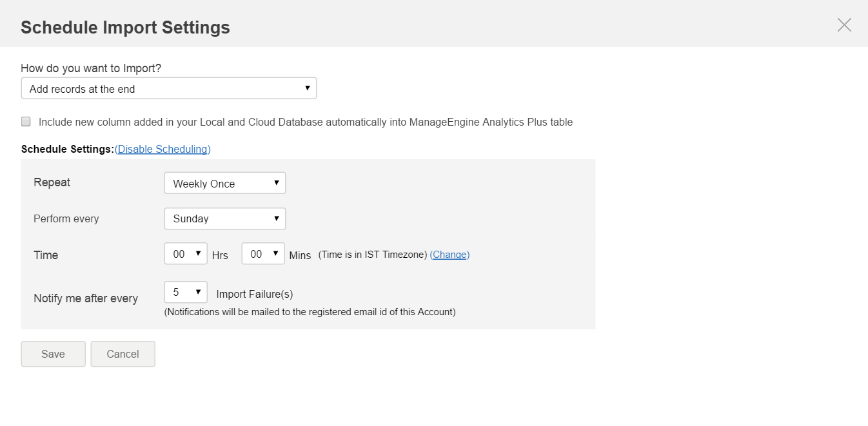The width and height of the screenshot is (868, 426).
Task: Close the Schedule Import Settings dialog
Action: 844,25
